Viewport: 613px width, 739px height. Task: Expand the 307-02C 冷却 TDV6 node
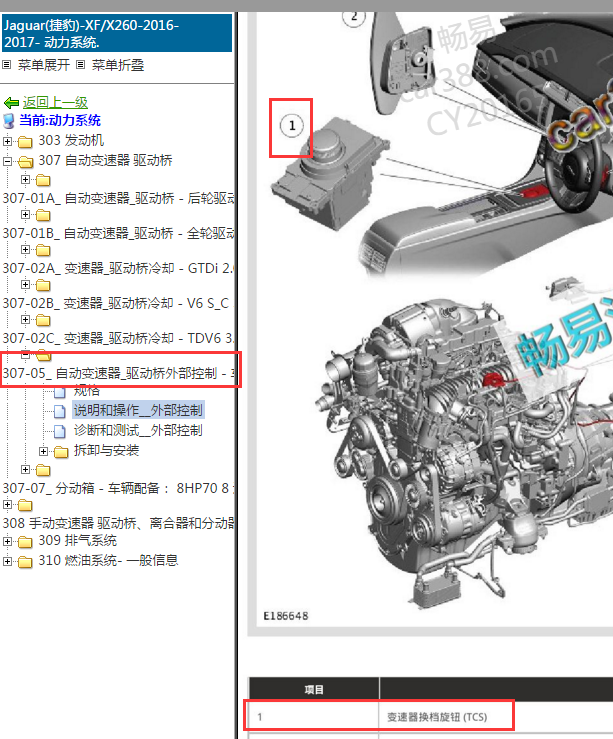tap(25, 319)
